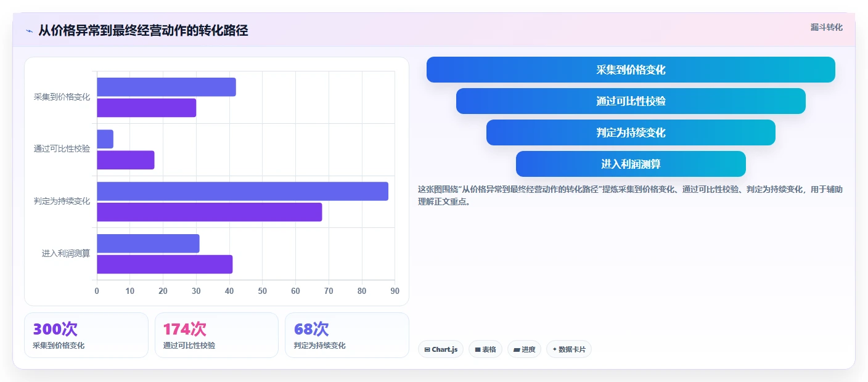Click the purple bar for 判定为持续变化

210,212
